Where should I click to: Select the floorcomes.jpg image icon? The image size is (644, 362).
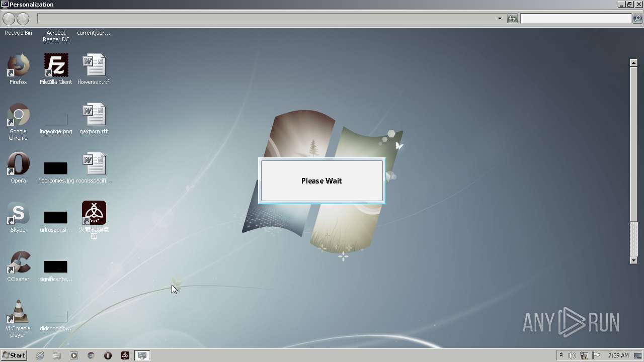56,168
